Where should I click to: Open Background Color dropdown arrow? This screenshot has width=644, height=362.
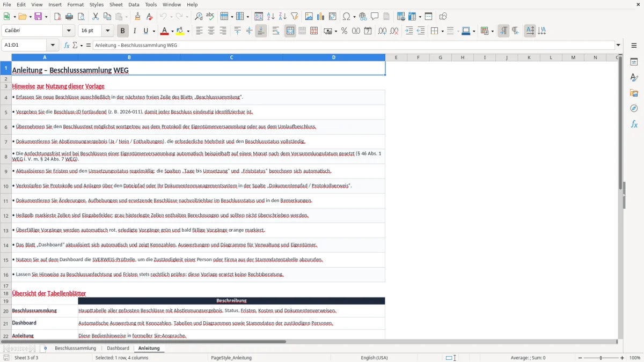tap(188, 31)
